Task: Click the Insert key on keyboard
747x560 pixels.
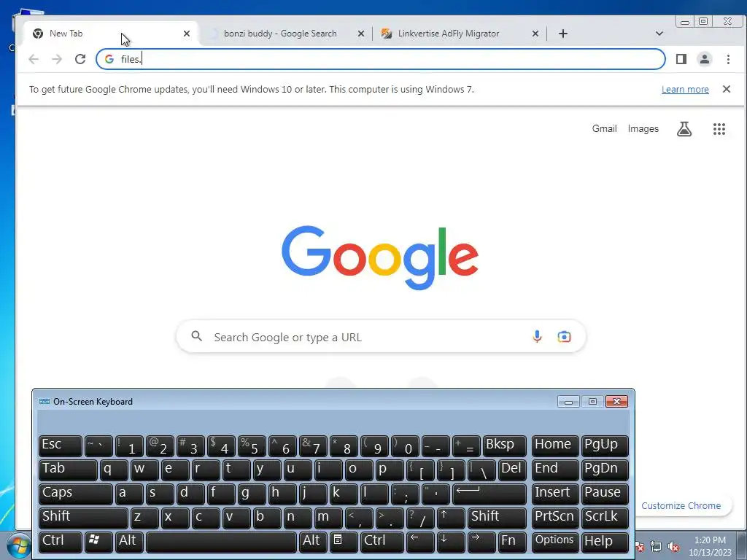Action: pos(555,494)
